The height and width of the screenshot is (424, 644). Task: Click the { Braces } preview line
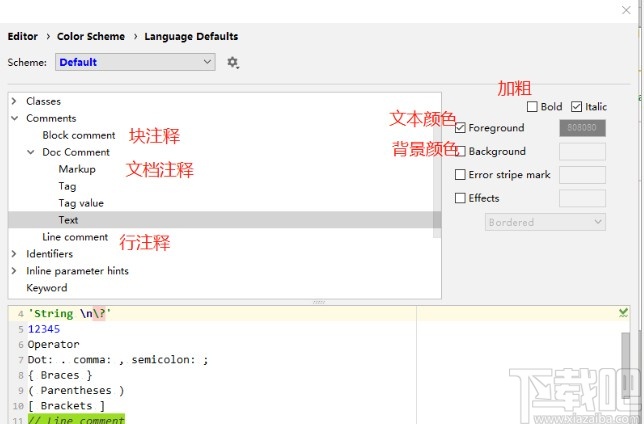coord(60,375)
